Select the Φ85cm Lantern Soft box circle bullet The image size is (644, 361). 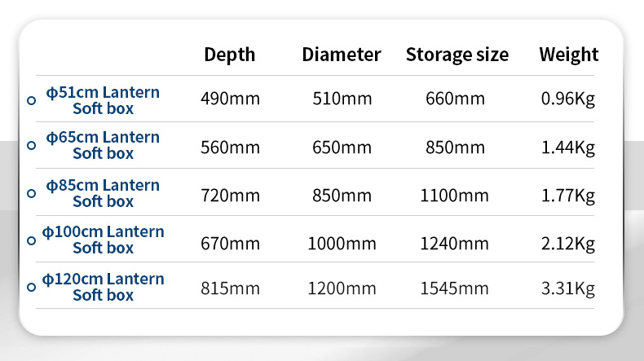31,193
